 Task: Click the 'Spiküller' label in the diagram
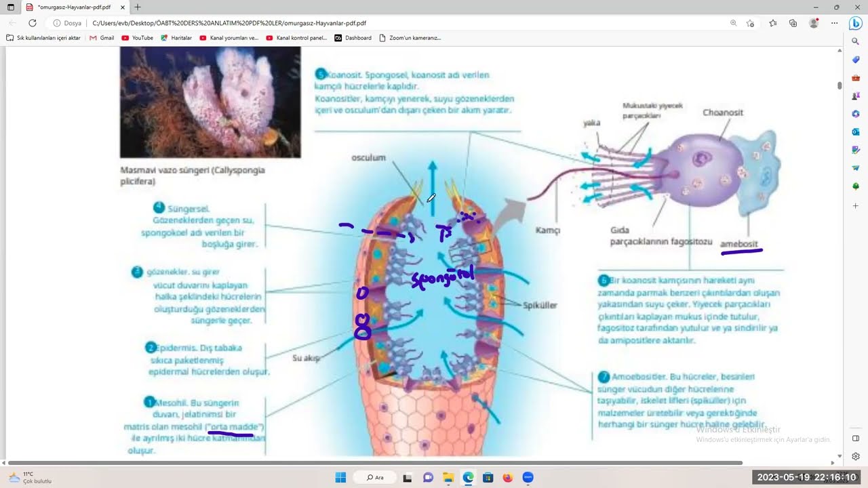point(540,305)
